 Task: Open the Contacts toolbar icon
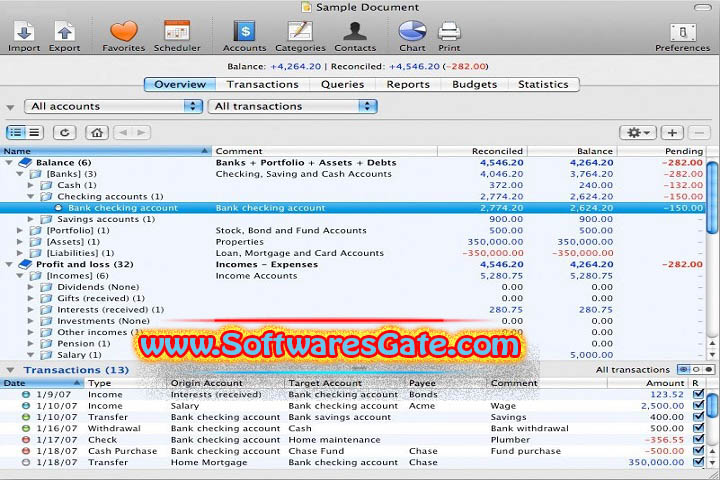point(355,36)
